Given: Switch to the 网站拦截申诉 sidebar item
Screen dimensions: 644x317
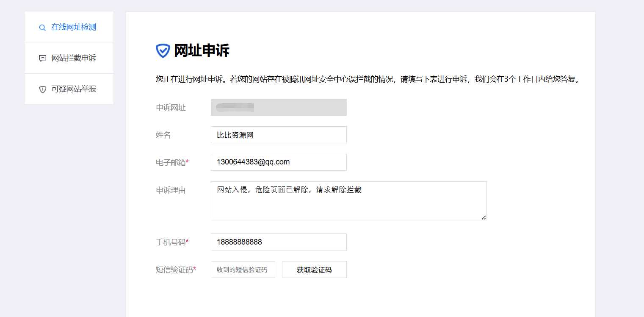Looking at the screenshot, I should (x=74, y=58).
